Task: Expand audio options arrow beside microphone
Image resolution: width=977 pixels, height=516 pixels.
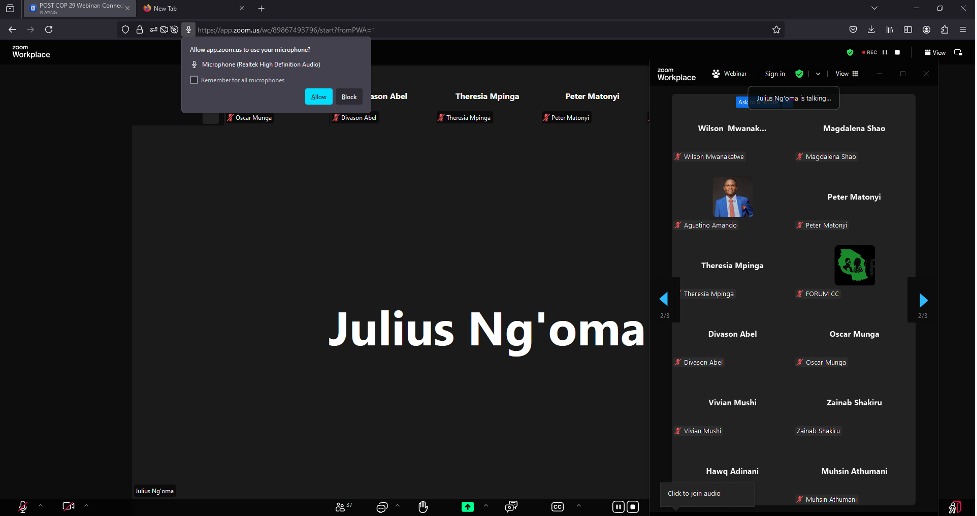Action: (41, 505)
